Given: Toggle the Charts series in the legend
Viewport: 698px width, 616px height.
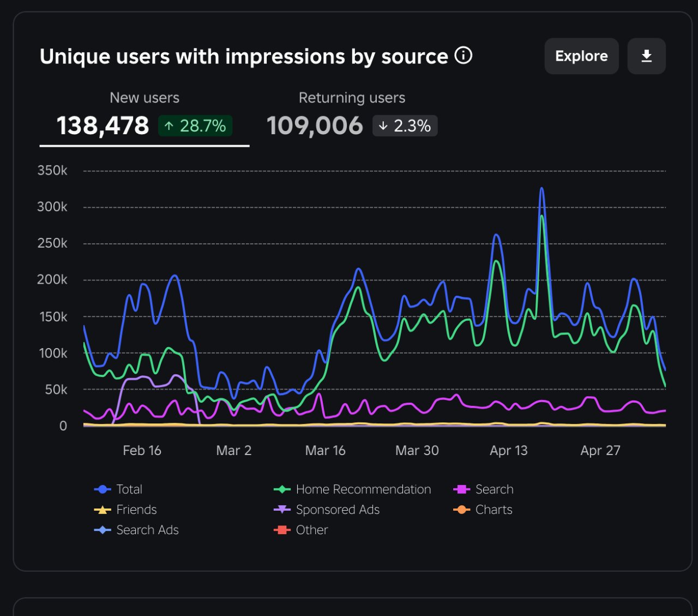Looking at the screenshot, I should pyautogui.click(x=483, y=510).
